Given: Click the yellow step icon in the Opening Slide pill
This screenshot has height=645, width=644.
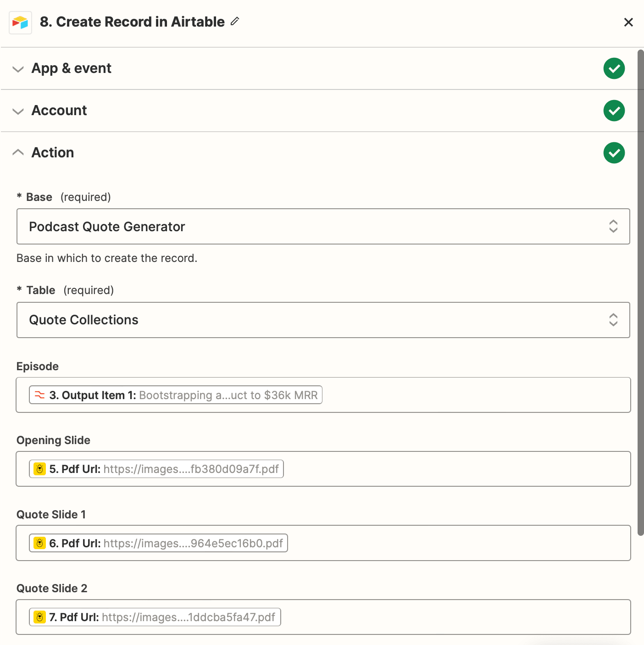Looking at the screenshot, I should [39, 469].
